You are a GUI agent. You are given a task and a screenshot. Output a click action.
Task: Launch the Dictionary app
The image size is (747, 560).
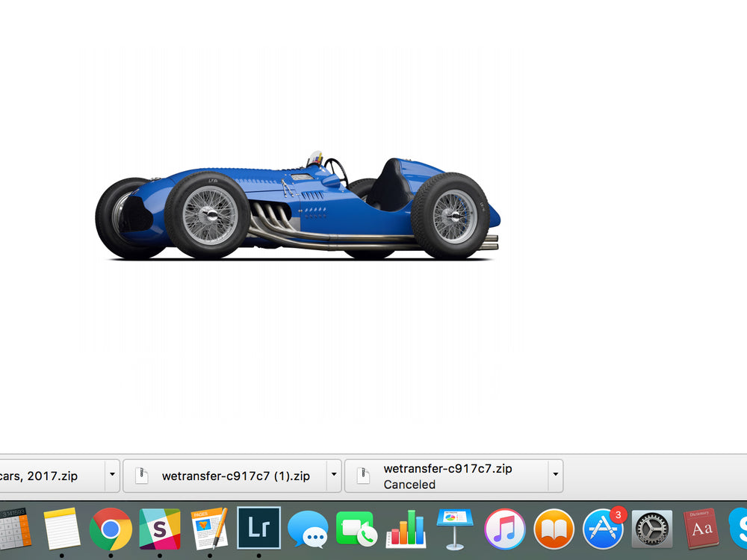click(701, 529)
